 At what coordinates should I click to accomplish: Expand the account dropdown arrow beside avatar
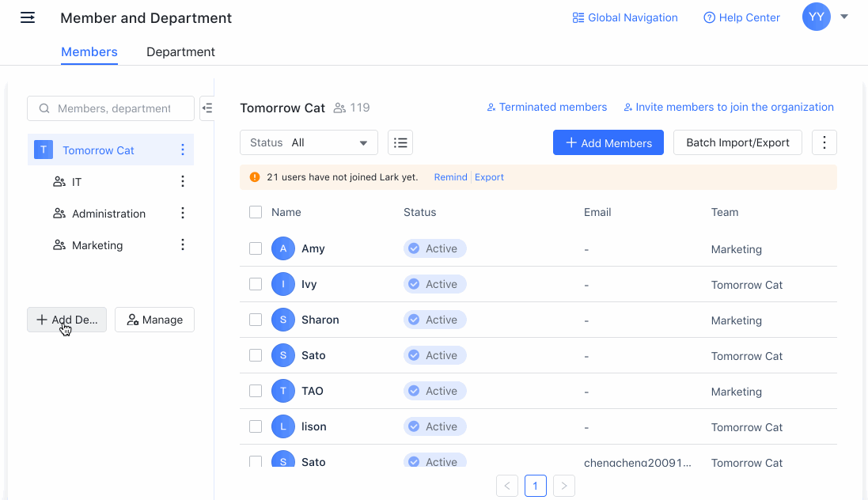pyautogui.click(x=844, y=17)
